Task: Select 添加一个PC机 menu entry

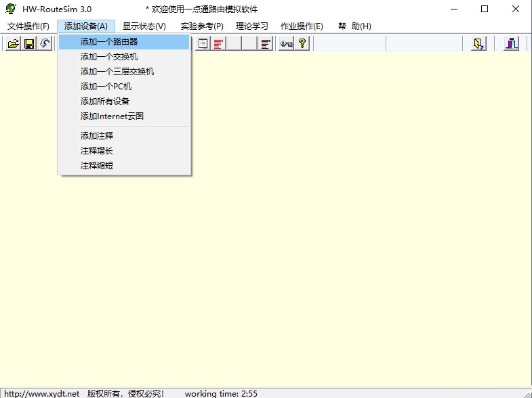Action: (124, 87)
